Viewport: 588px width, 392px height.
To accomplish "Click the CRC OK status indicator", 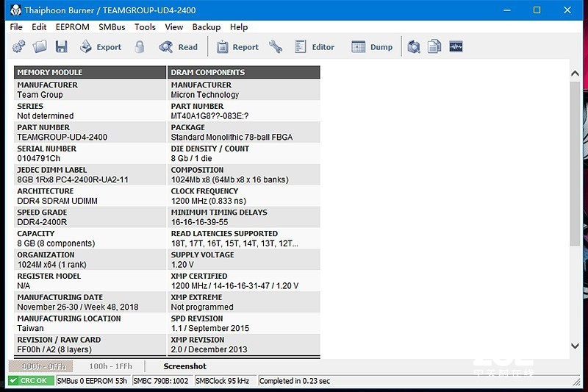I will point(30,381).
